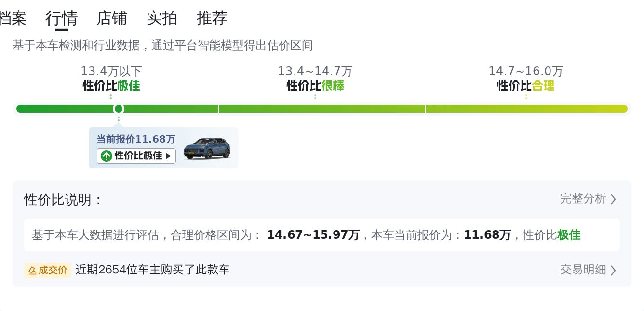Click the 13.4~14.7万 性价比很棒 segment label

point(315,78)
